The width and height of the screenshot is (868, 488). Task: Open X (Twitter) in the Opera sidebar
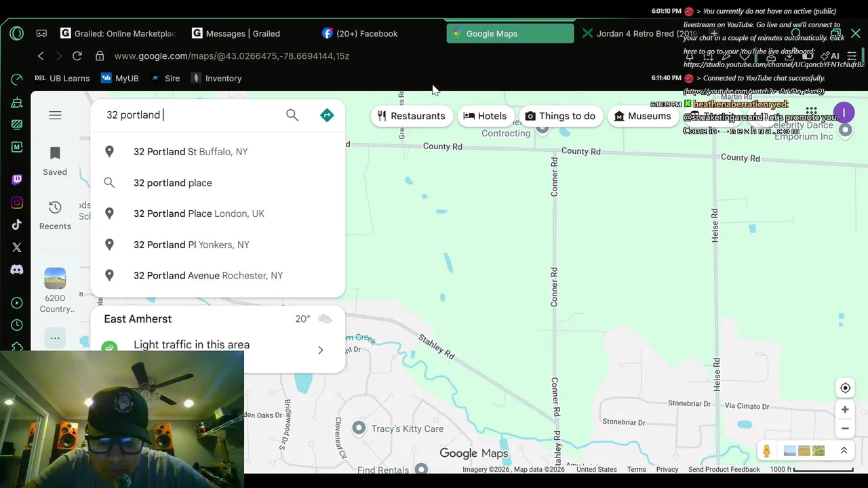[17, 247]
